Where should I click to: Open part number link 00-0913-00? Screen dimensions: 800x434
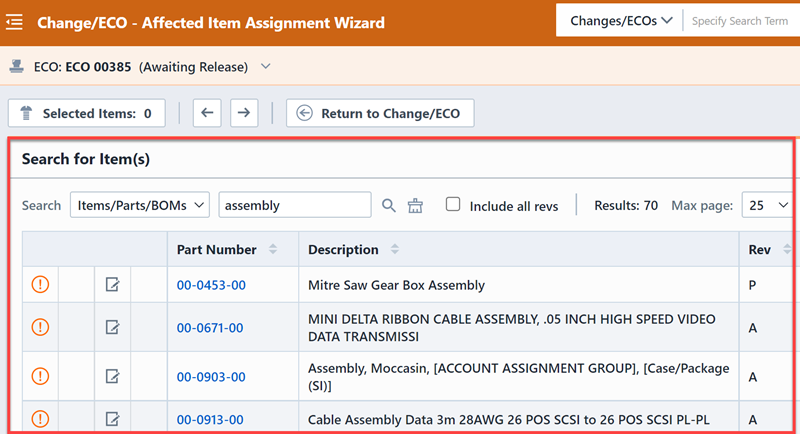(x=210, y=419)
